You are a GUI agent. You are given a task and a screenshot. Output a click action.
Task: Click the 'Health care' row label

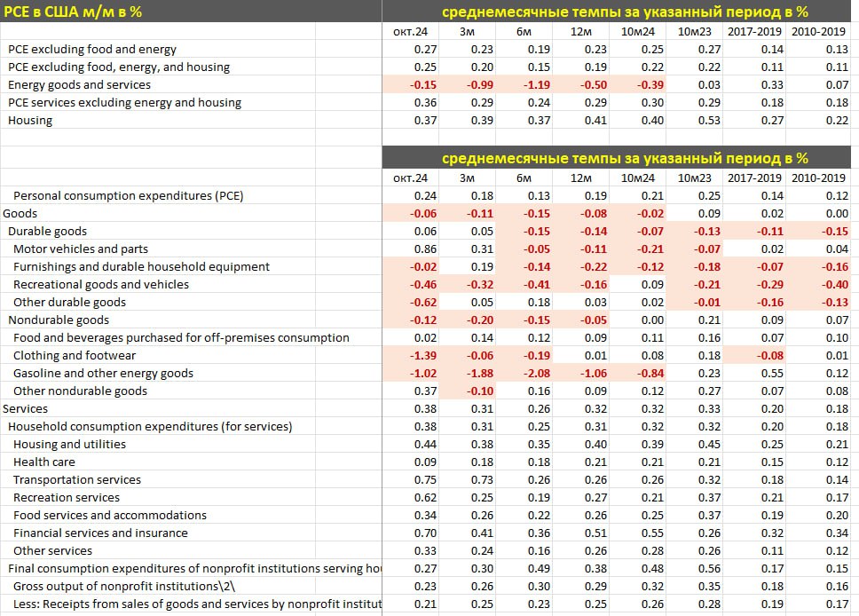click(x=44, y=462)
